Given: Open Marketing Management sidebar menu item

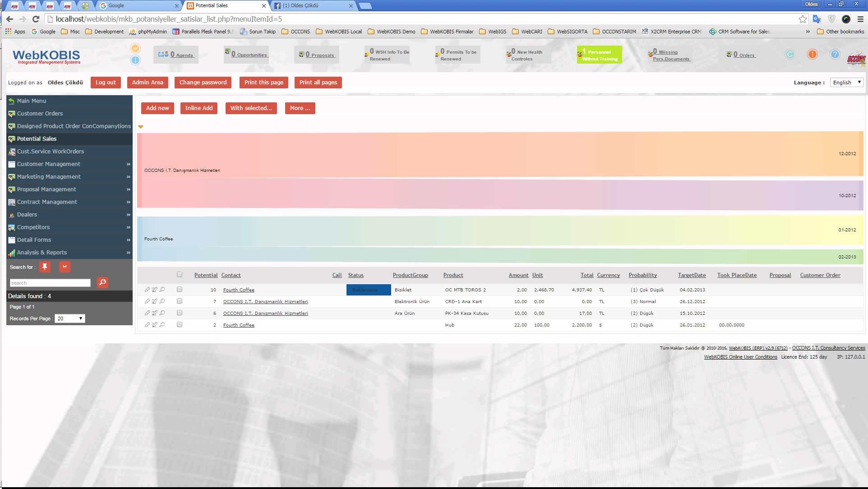Looking at the screenshot, I should [49, 177].
